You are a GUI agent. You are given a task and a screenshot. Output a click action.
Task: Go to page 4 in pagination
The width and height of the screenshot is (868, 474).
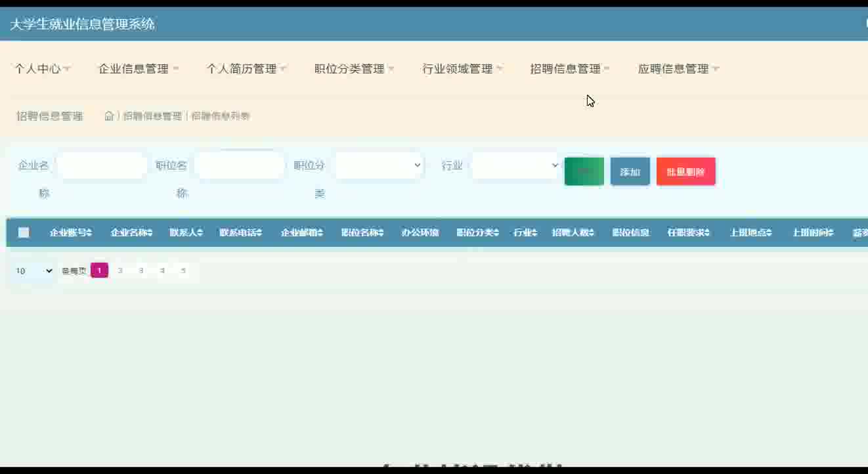coord(162,270)
